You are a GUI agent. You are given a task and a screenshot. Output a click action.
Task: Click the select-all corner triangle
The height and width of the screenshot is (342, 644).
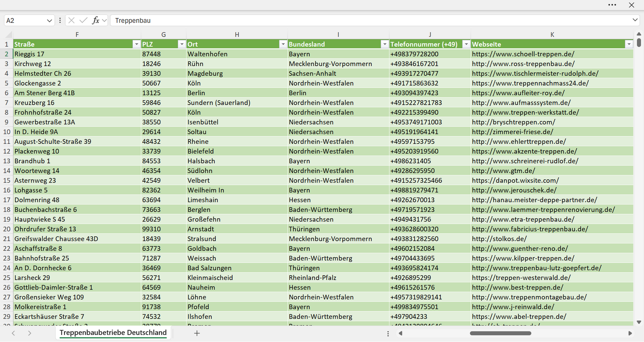click(x=8, y=35)
